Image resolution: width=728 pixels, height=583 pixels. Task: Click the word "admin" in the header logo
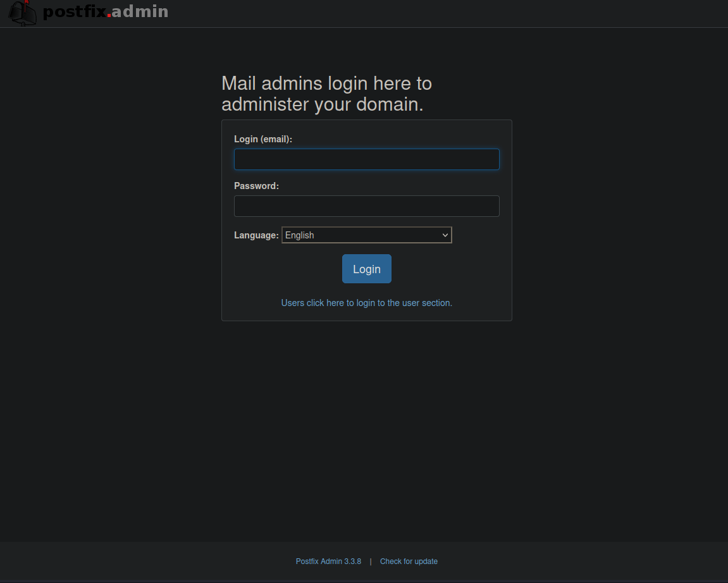tap(140, 11)
